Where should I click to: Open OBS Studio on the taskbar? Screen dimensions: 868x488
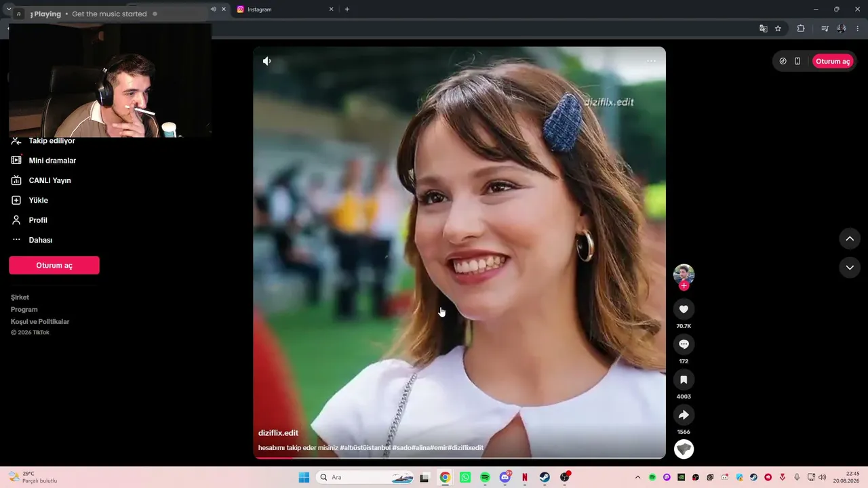(x=565, y=477)
